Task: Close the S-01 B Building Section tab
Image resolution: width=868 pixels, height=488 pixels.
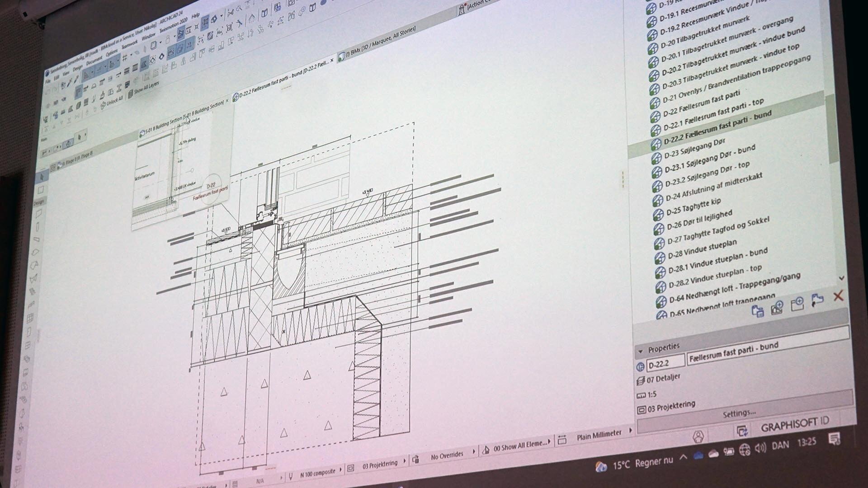Action: pyautogui.click(x=227, y=101)
